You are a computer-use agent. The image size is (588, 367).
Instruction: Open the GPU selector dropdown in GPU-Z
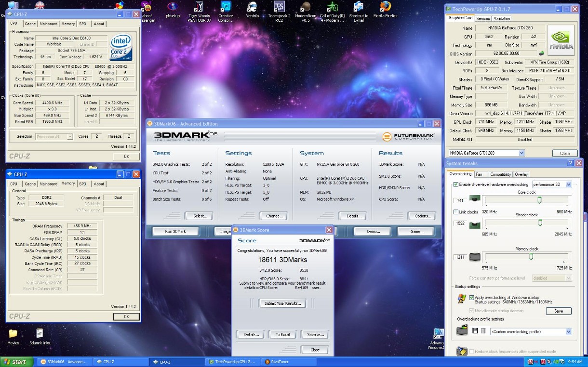tap(486, 153)
